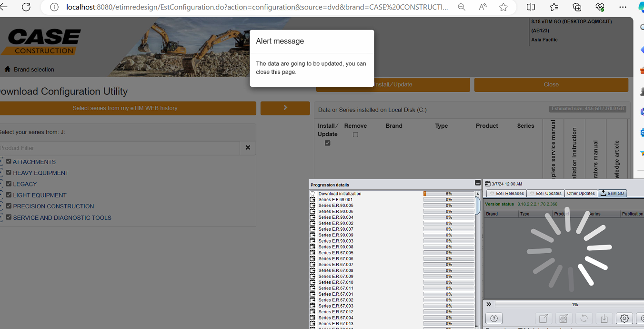Viewport: 644px width, 329px height.
Task: Click Select series from my eTIM WEB history
Action: coord(125,108)
